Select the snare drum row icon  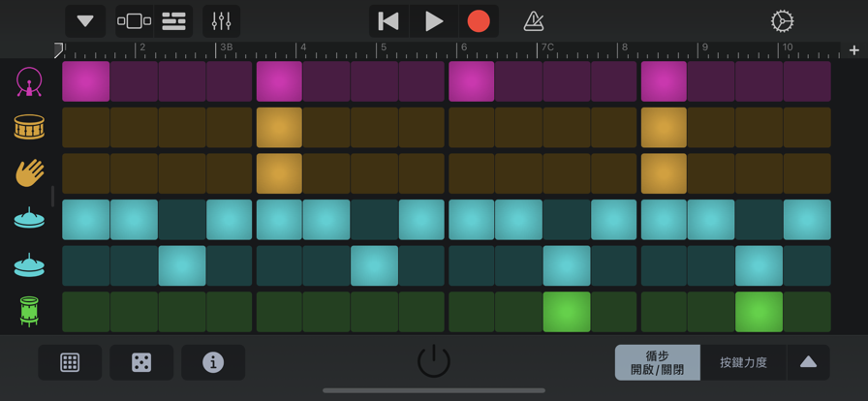pyautogui.click(x=29, y=127)
